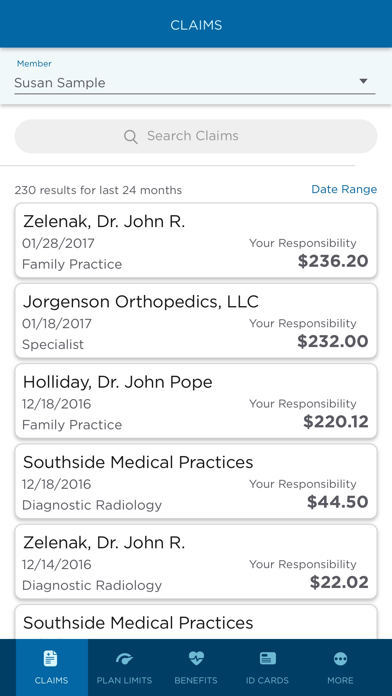This screenshot has width=392, height=696.
Task: Click the search magnifier icon
Action: click(131, 136)
